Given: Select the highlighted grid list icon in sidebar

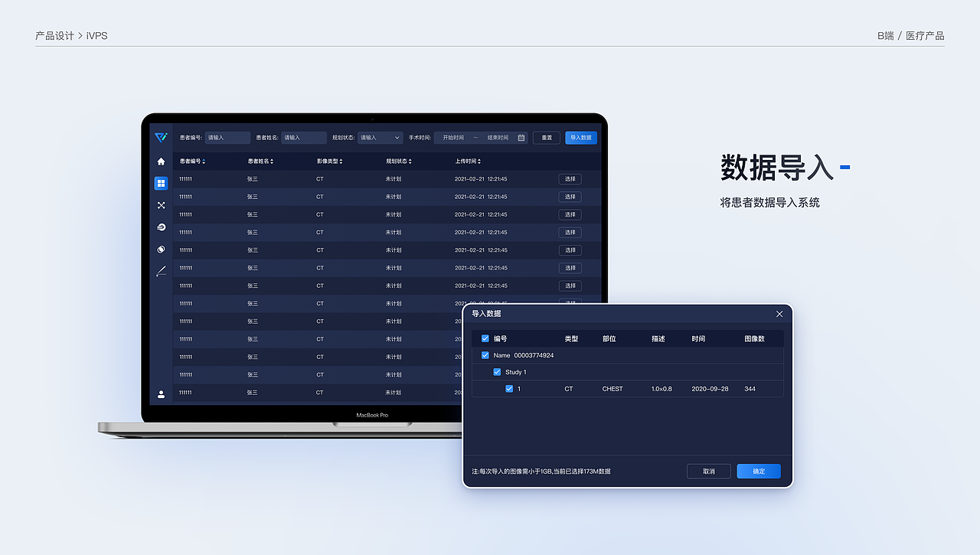Looking at the screenshot, I should tap(161, 184).
